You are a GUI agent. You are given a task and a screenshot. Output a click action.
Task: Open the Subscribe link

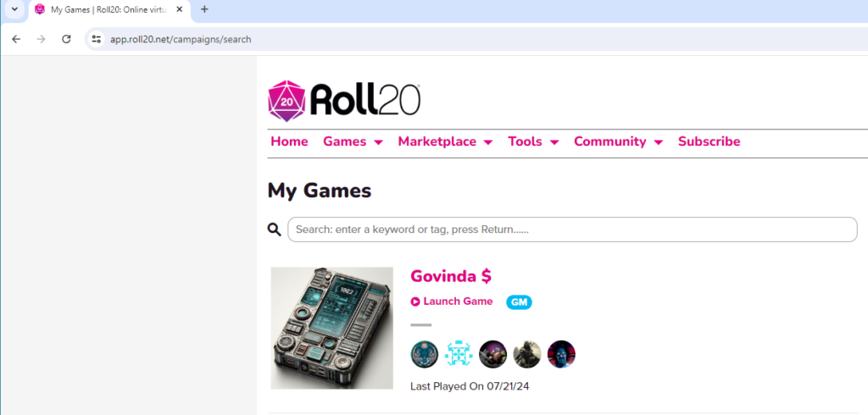(709, 141)
